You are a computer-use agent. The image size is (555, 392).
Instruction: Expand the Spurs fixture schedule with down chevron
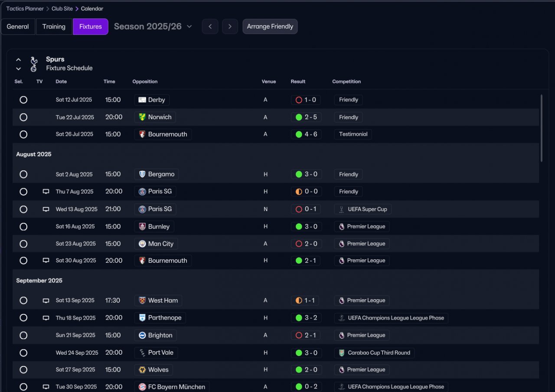19,69
